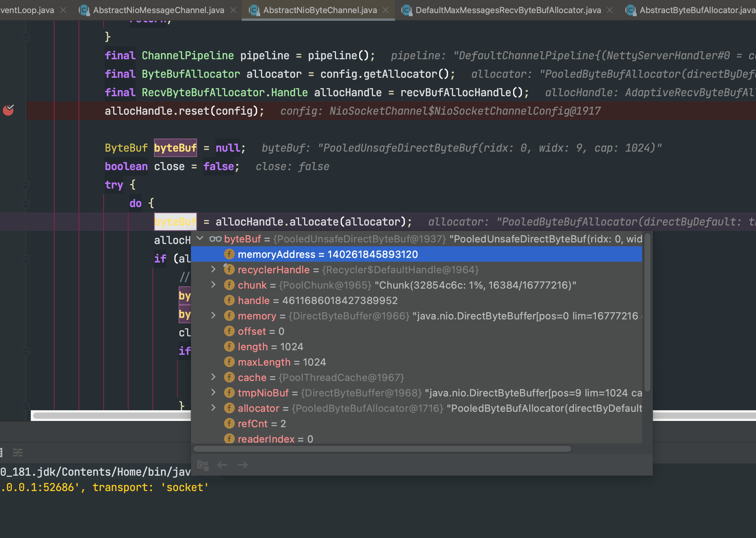Switch to AbstractNioMessageChannel.java tab
The width and height of the screenshot is (756, 538).
coord(158,10)
